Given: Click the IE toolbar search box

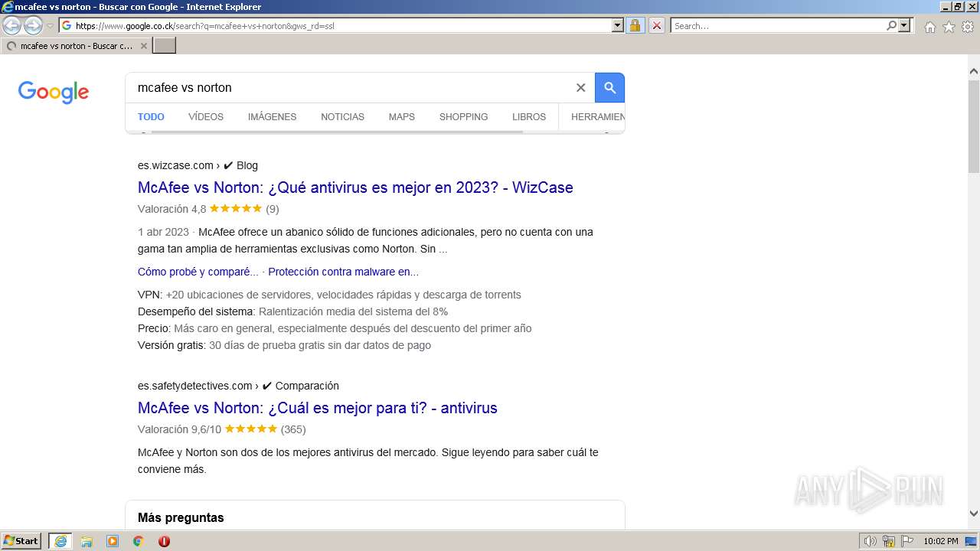Looking at the screenshot, I should (778, 25).
